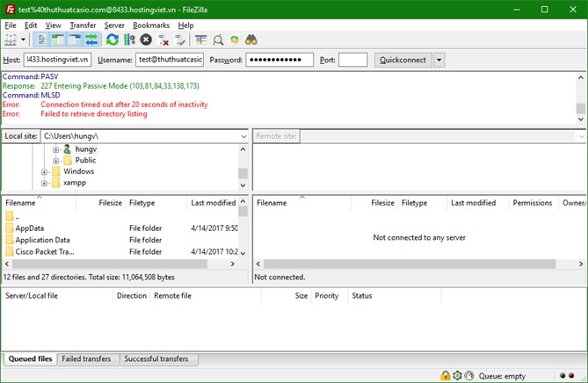Select the Application Data folder row
The width and height of the screenshot is (588, 383).
tap(121, 240)
